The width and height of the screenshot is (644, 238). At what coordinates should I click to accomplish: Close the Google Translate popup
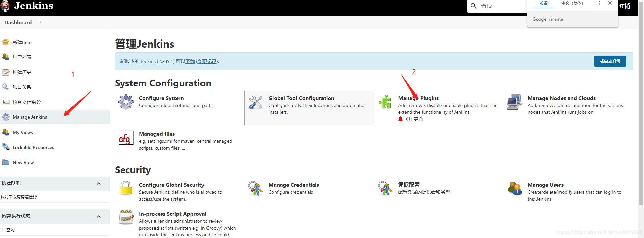point(610,3)
